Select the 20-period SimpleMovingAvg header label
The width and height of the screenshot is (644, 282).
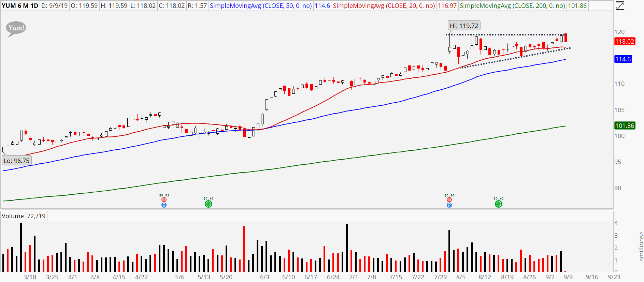click(384, 6)
